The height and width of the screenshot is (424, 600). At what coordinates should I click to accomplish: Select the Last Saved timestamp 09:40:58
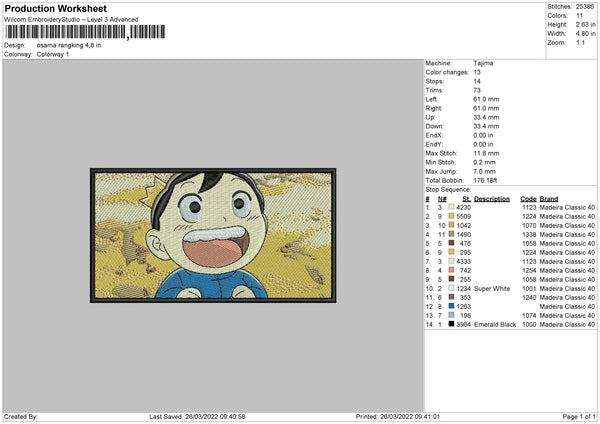(232, 416)
